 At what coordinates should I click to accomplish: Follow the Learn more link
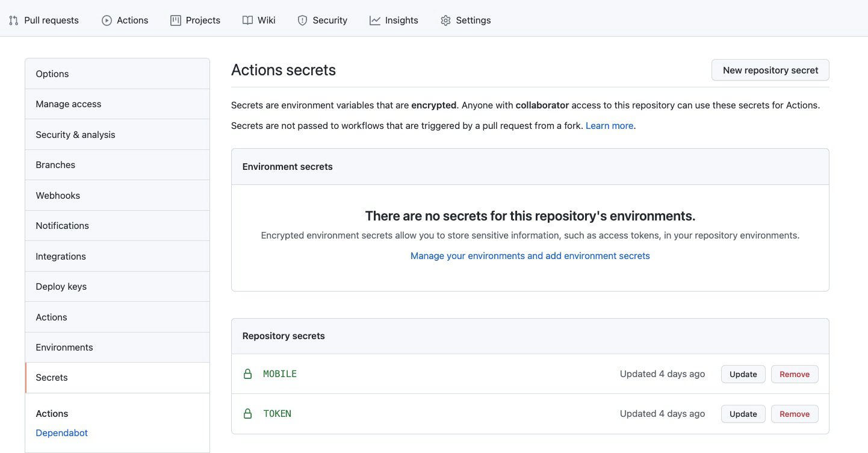click(609, 126)
